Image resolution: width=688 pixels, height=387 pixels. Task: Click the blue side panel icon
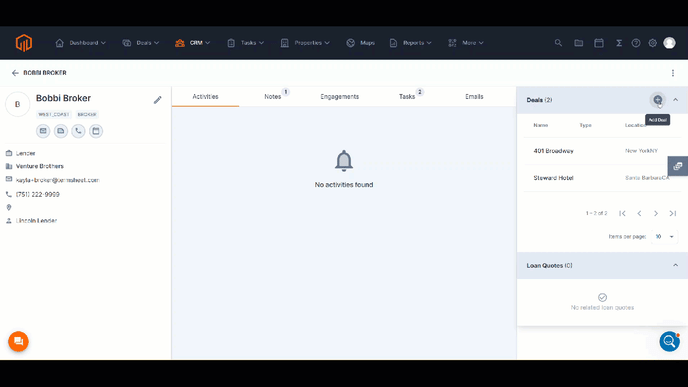[x=678, y=166]
